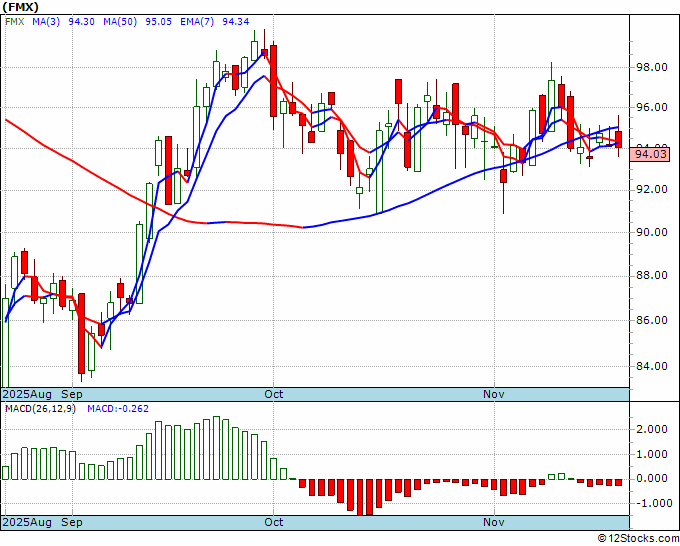Click the 96.00 price axis label
Viewport: 680px width, 546px height.
pos(651,107)
